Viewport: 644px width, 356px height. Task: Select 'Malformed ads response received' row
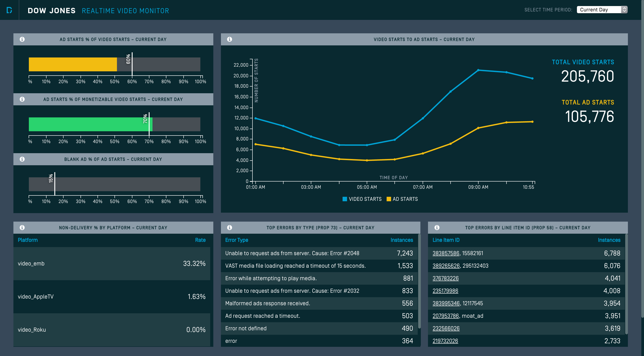pyautogui.click(x=319, y=303)
